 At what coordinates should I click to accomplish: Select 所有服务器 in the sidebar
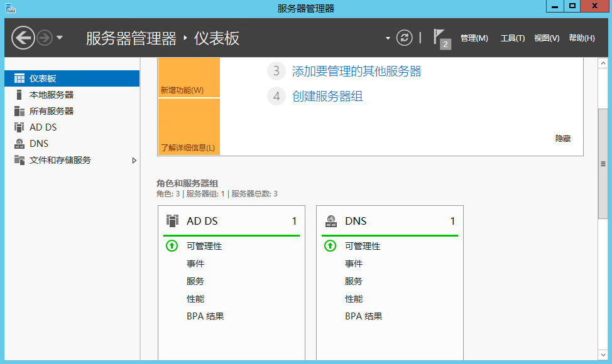(x=72, y=111)
